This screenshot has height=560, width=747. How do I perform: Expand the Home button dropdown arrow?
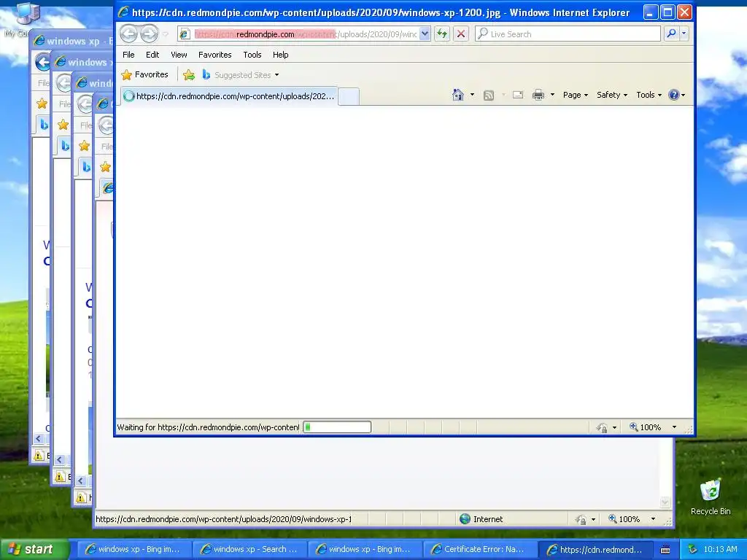tap(472, 95)
